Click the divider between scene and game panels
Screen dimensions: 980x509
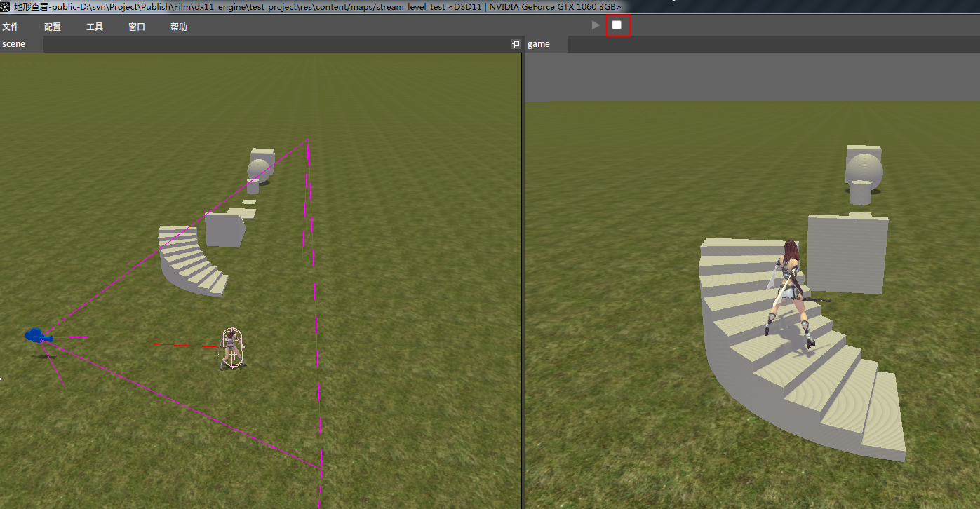tap(523, 280)
